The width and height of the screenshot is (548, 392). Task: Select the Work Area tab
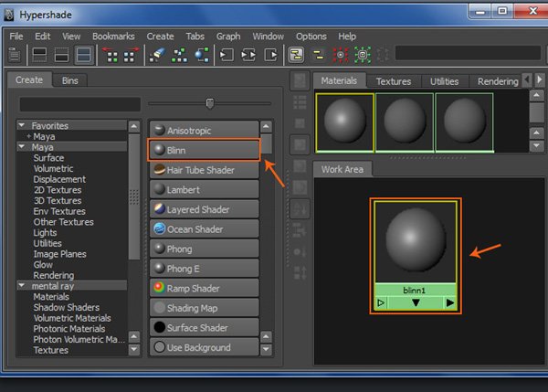342,169
